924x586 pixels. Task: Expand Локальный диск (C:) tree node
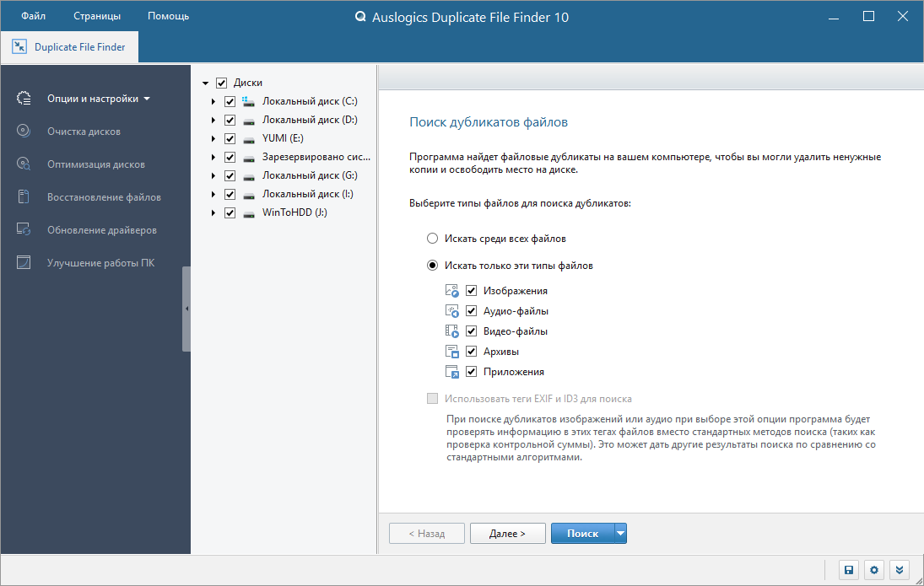pyautogui.click(x=213, y=101)
